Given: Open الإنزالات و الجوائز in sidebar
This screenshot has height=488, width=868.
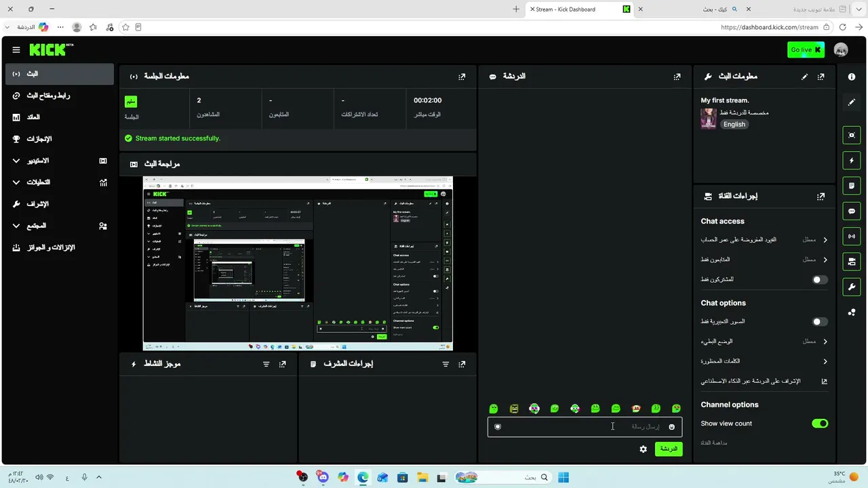Looking at the screenshot, I should pos(60,247).
